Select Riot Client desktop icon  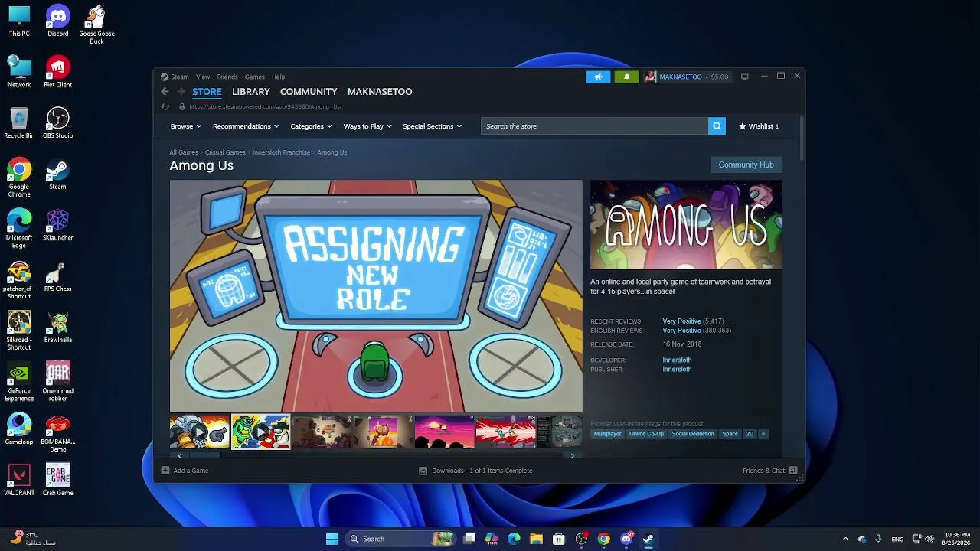click(57, 73)
